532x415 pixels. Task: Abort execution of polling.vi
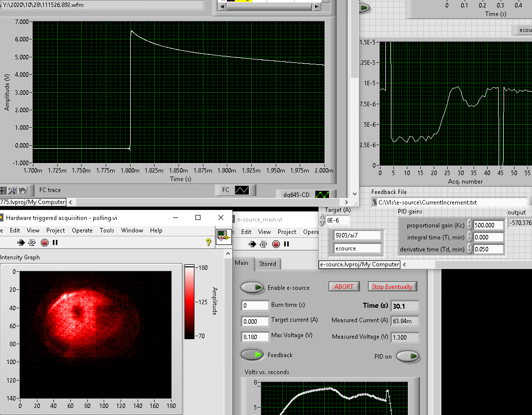44,242
